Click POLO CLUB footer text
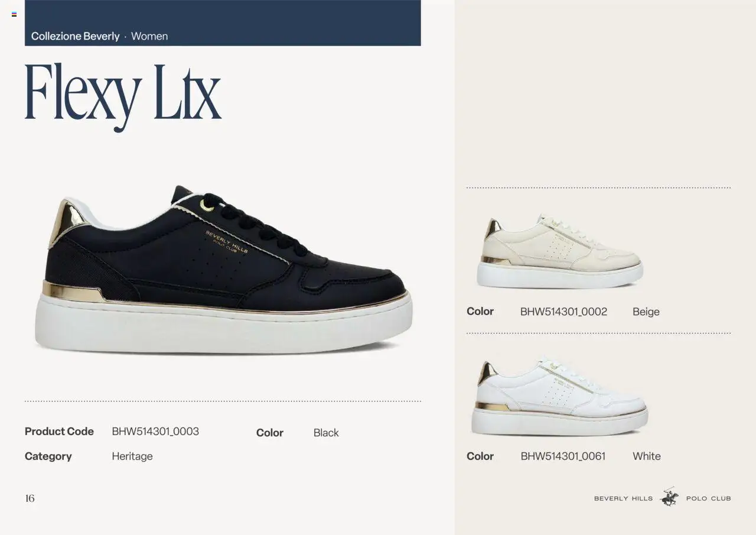Image resolution: width=756 pixels, height=535 pixels. coord(709,498)
